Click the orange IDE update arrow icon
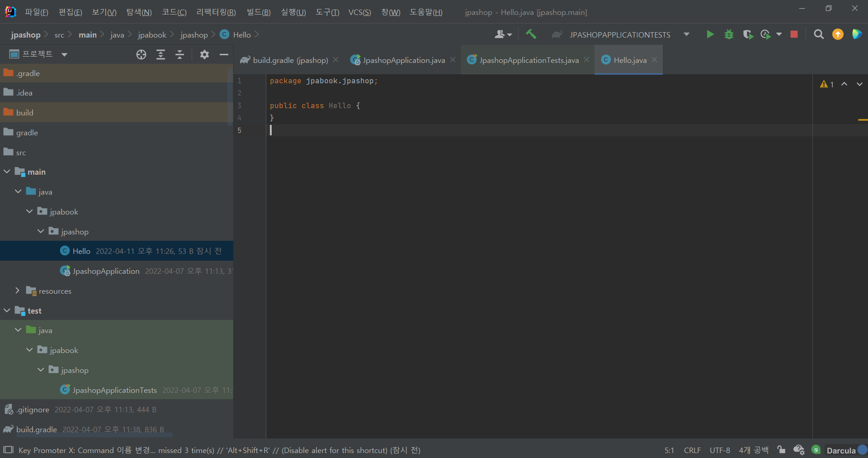This screenshot has width=868, height=458. [838, 34]
